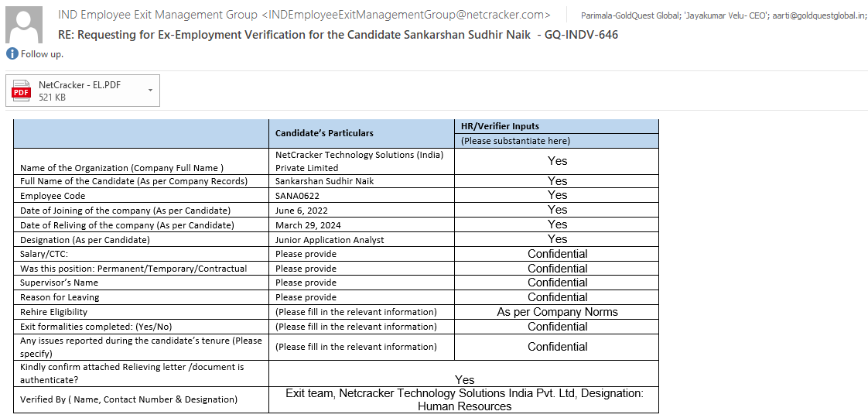The image size is (868, 418).
Task: Select the Junior Application Analyst designation cell
Action: [330, 240]
